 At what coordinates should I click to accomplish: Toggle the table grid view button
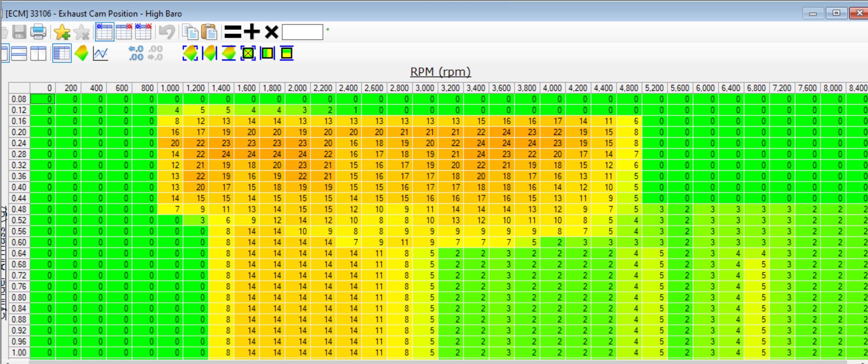coord(62,54)
